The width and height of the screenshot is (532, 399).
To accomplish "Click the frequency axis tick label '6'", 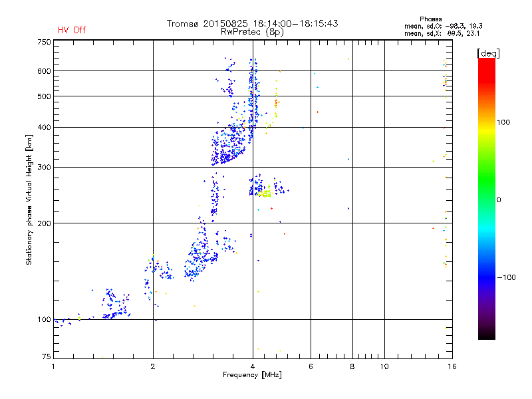I will [311, 366].
